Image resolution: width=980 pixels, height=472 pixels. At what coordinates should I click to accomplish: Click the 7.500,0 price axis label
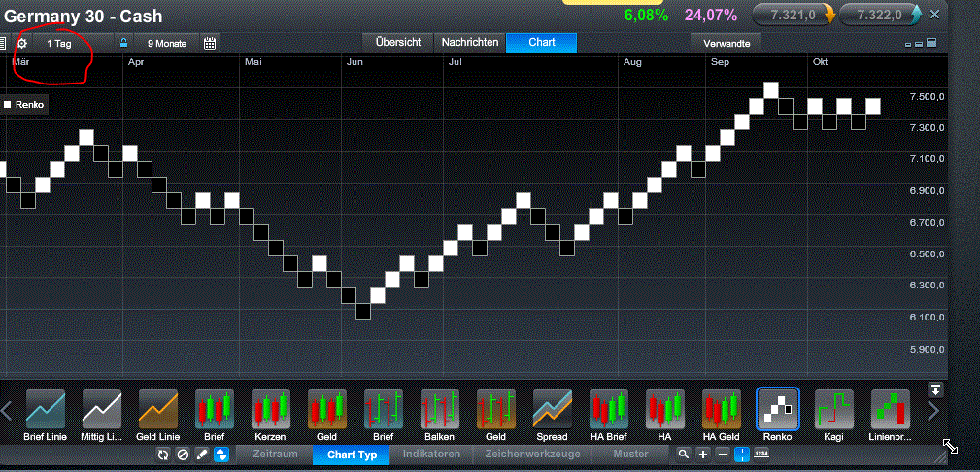(927, 96)
